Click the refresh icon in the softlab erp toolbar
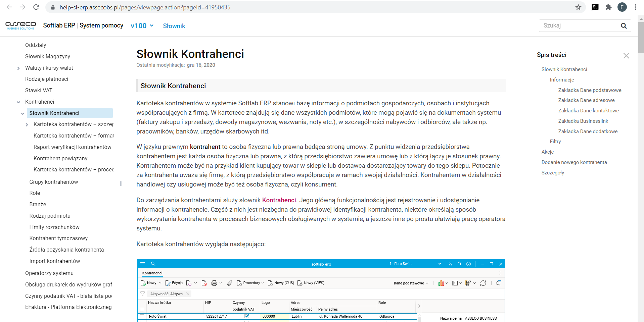The image size is (644, 322). click(483, 283)
